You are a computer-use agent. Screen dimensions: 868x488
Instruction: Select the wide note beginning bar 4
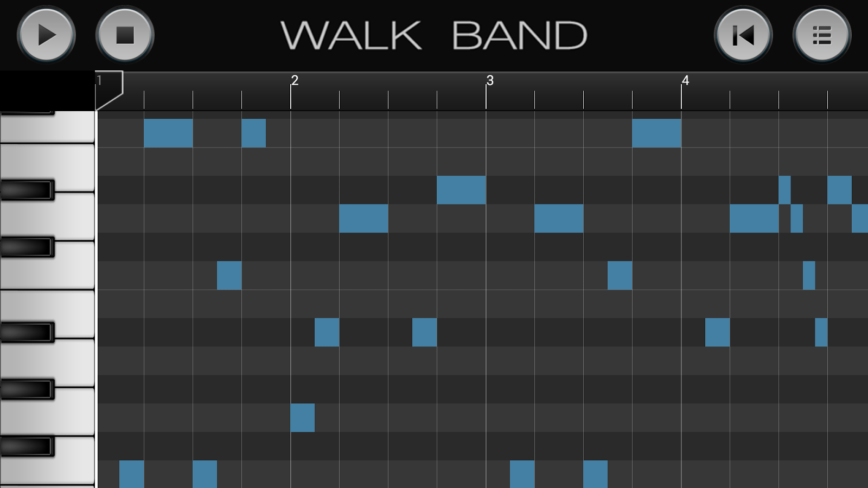pyautogui.click(x=656, y=133)
